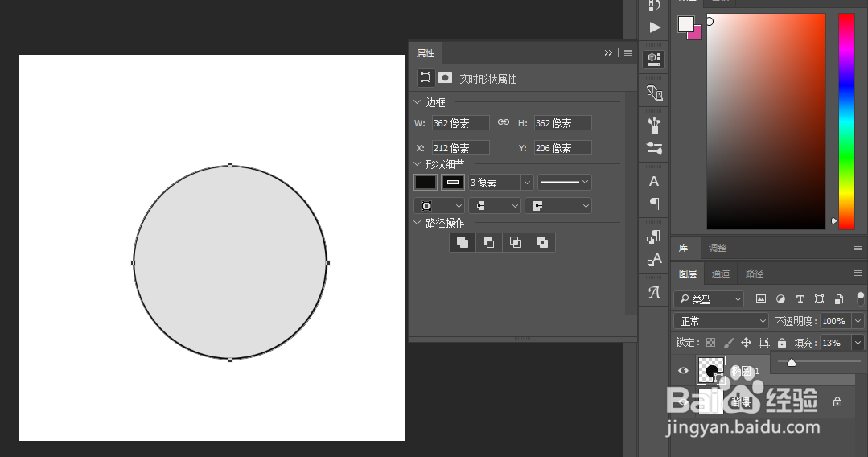Screen dimensions: 868x457
Task: Open stroke line style dropdown
Action: 564,183
